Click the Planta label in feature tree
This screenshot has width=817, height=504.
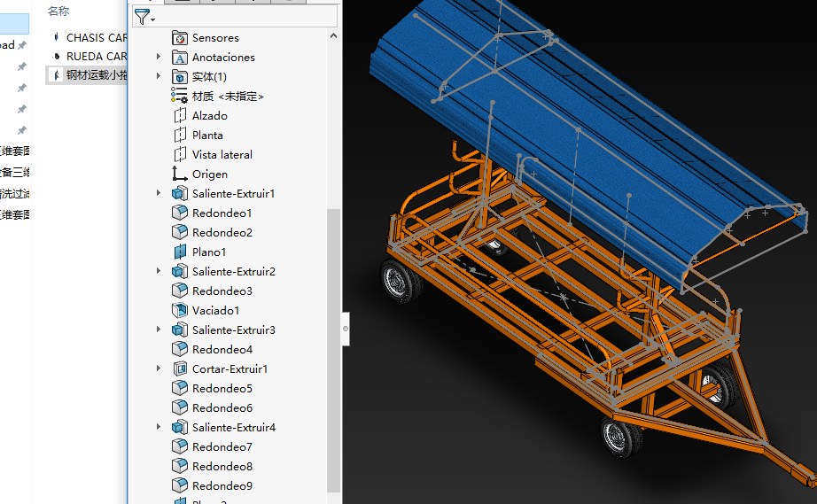point(207,136)
